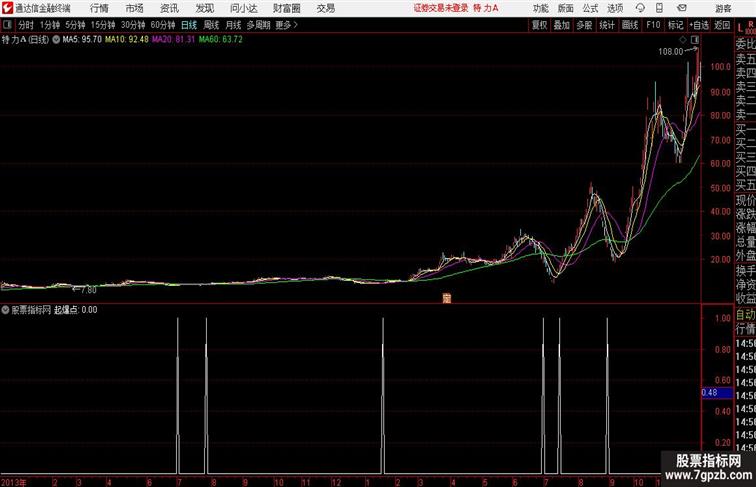Click the 股票指标网 sub-chart round icon
756x487 pixels.
5,310
